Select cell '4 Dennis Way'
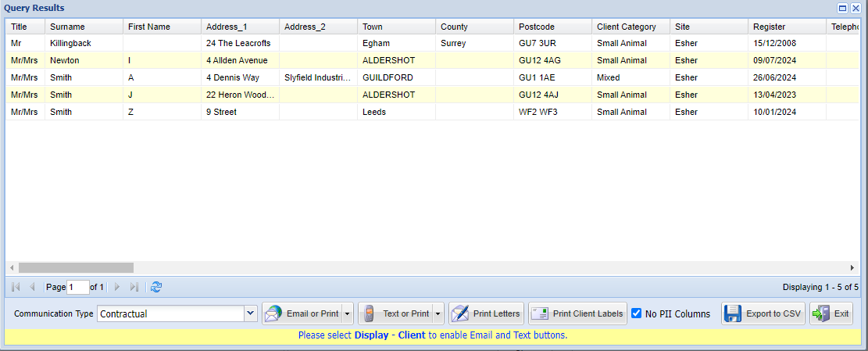Screen dimensions: 868x351 pos(241,77)
